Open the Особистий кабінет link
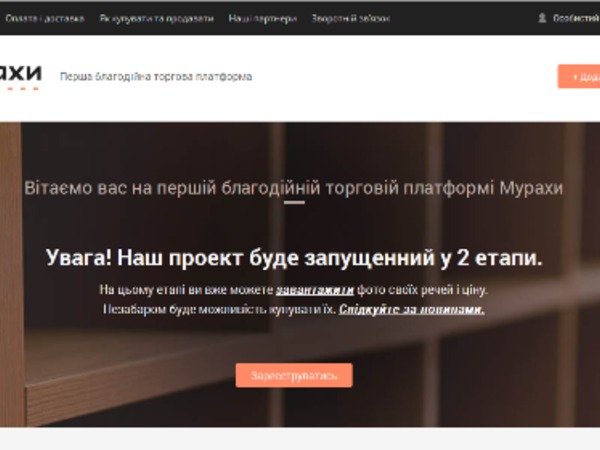The width and height of the screenshot is (600, 450). click(575, 18)
